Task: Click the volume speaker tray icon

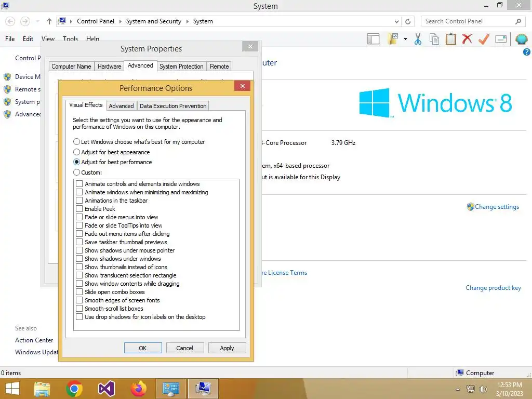Action: pos(483,389)
